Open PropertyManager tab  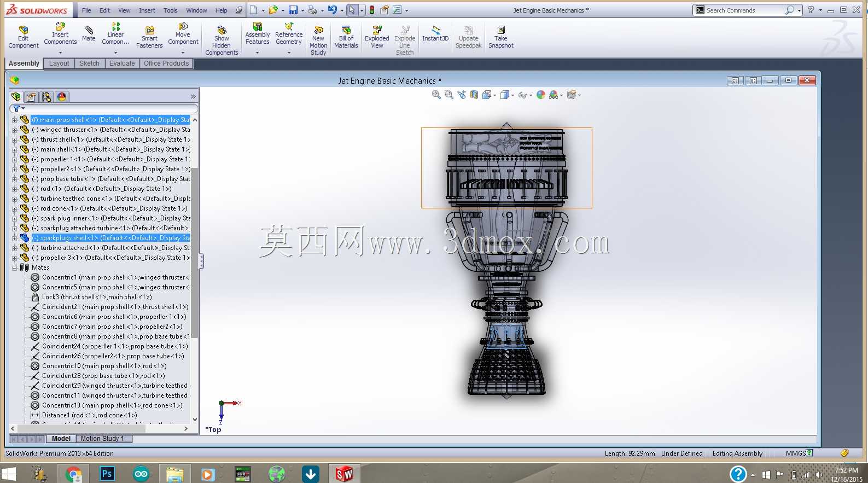point(31,97)
